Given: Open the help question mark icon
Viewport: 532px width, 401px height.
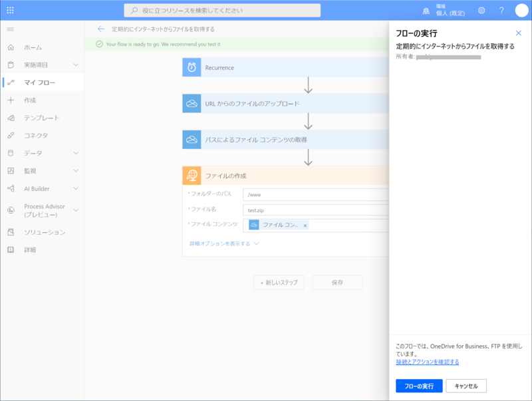Looking at the screenshot, I should coord(501,11).
